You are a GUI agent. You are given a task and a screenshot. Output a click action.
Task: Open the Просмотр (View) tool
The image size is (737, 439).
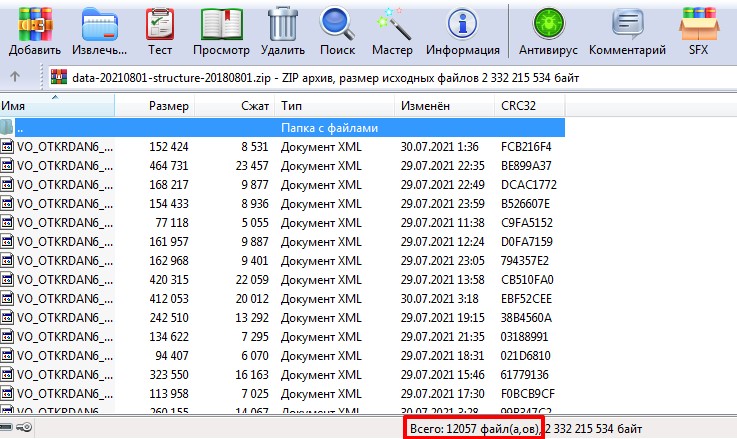tap(221, 29)
